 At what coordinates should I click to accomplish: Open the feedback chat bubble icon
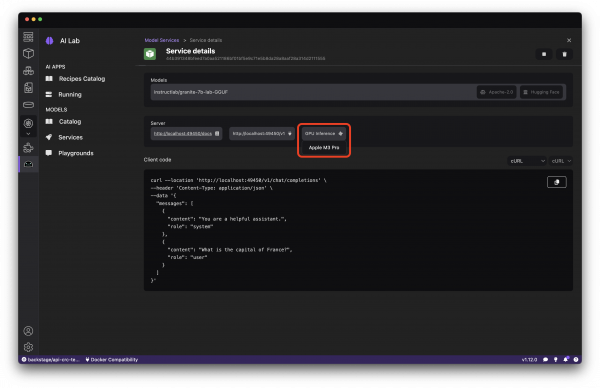click(x=545, y=360)
